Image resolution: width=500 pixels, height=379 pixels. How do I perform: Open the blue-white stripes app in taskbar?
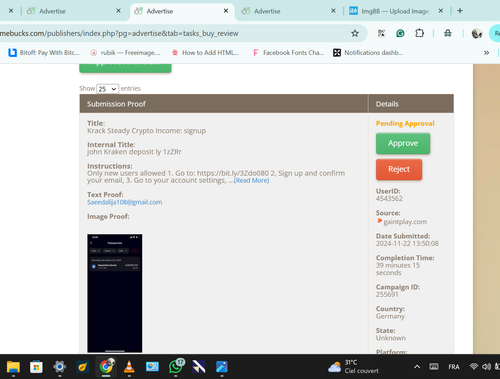pos(199,367)
